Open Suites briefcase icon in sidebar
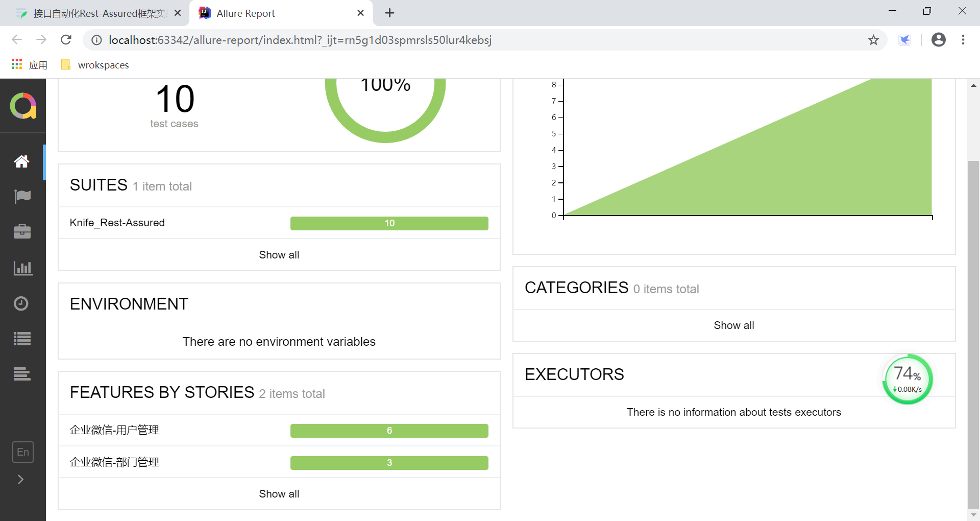The width and height of the screenshot is (980, 521). [22, 232]
